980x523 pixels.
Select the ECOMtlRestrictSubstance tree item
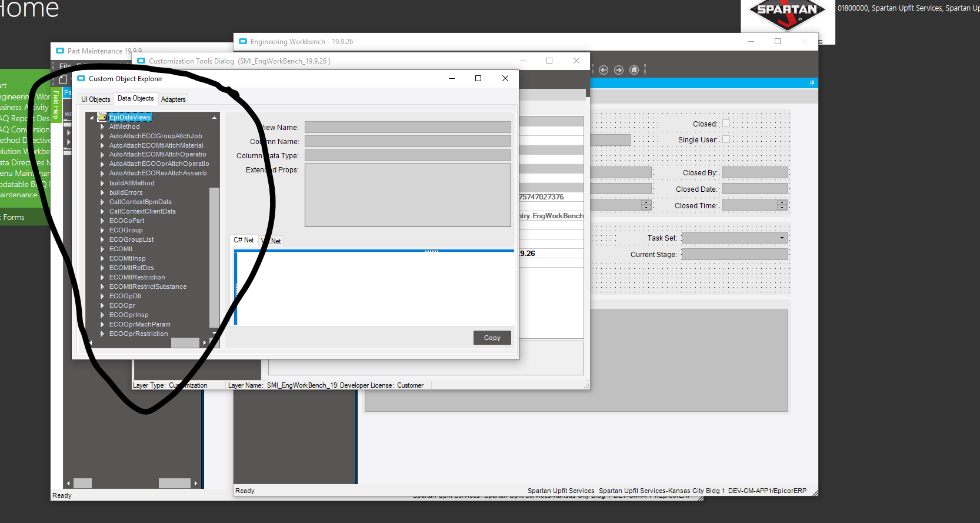[148, 287]
